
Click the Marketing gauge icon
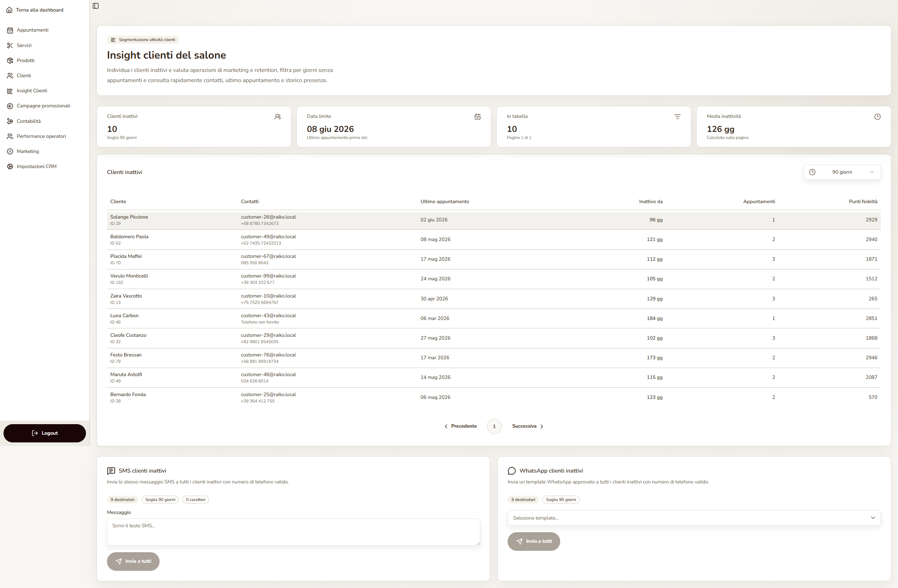(x=10, y=151)
